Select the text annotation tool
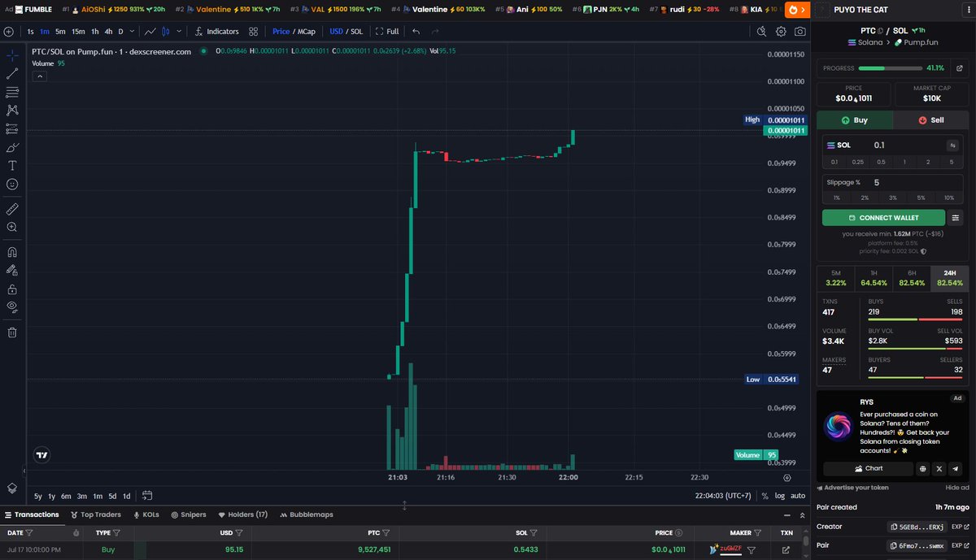 point(12,165)
